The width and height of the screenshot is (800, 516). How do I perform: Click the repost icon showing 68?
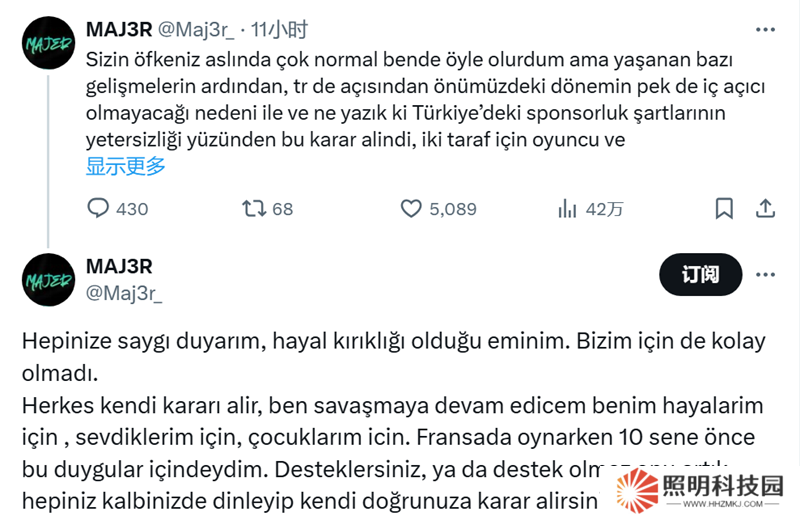point(254,208)
